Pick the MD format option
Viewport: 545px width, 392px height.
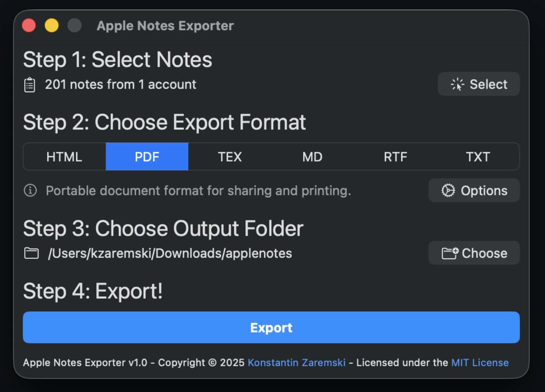[x=312, y=157]
